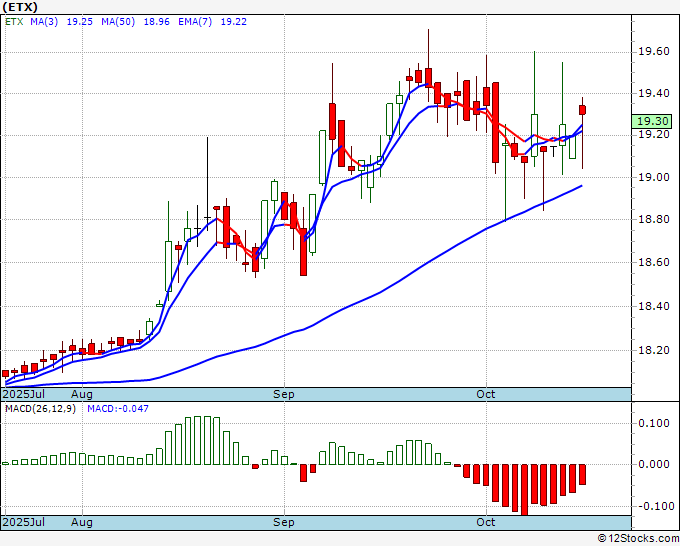Click the last red candlestick near 19.30
Screen dimensions: 680x546
[582, 110]
